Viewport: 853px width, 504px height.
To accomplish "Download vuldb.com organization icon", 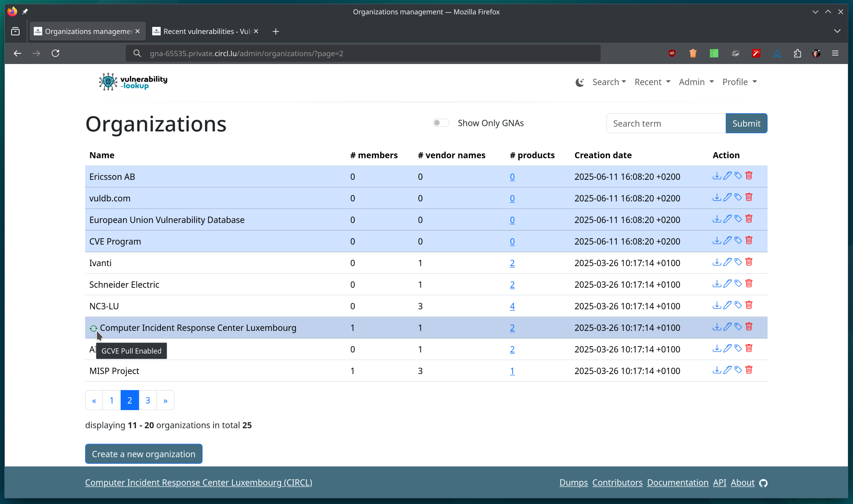I will (716, 197).
